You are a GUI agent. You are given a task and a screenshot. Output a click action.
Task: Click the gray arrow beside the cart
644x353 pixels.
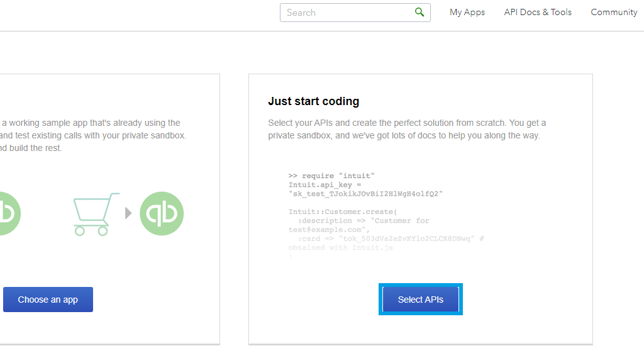coord(129,213)
